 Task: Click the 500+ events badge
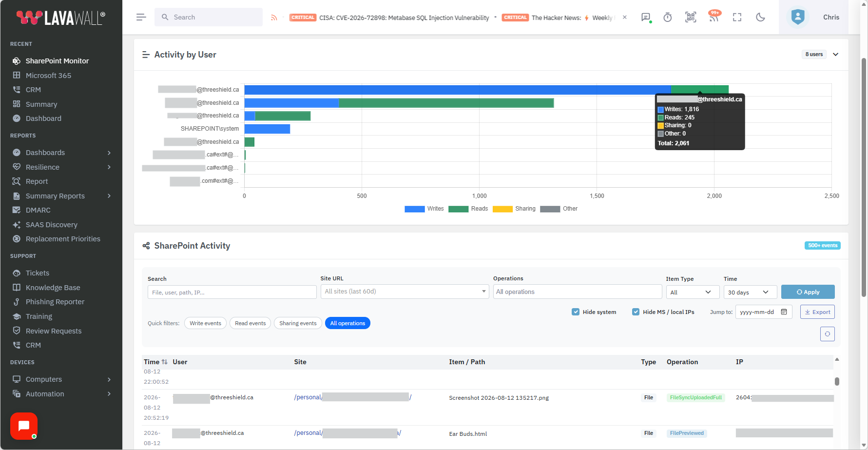pyautogui.click(x=823, y=245)
